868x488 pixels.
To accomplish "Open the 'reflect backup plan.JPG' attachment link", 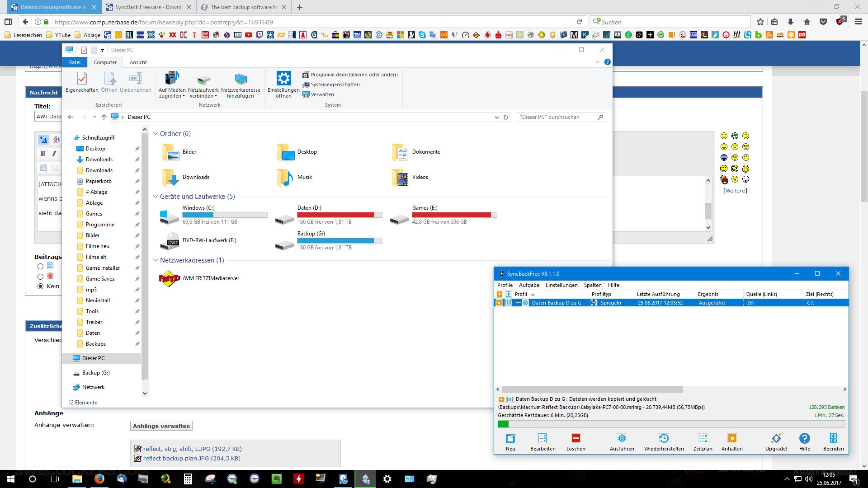I will (x=176, y=458).
